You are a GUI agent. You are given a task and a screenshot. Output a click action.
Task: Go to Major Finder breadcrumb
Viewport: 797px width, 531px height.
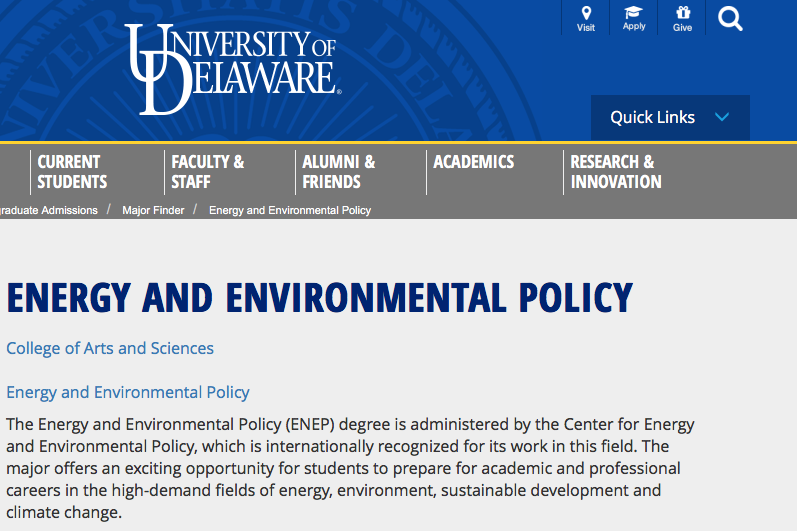(x=153, y=210)
